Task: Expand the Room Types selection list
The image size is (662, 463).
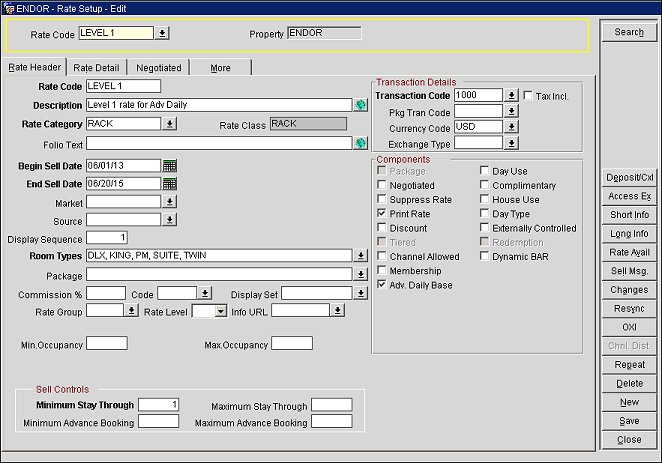Action: click(360, 256)
